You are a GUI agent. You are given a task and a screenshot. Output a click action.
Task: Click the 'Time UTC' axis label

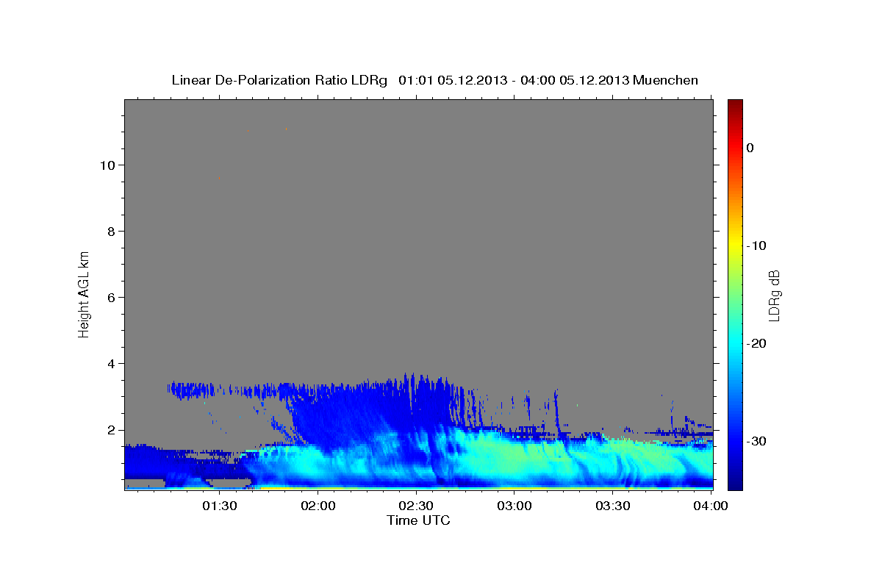[418, 520]
